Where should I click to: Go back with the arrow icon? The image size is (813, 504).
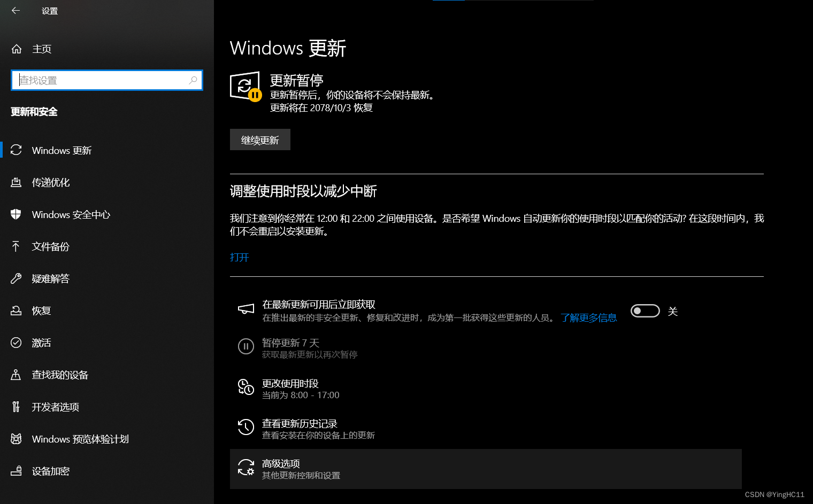point(16,11)
